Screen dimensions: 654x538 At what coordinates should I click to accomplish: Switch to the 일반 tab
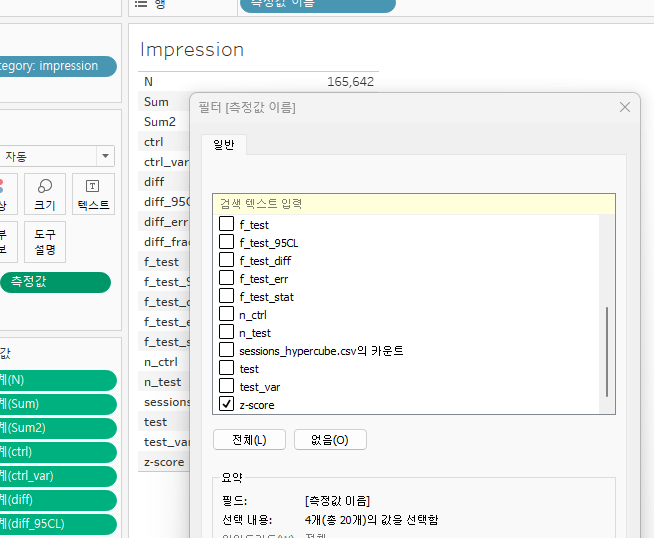click(x=224, y=145)
